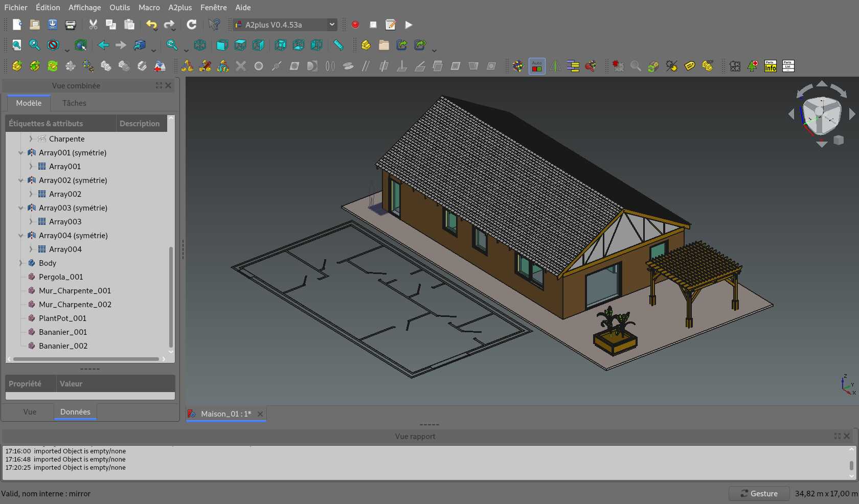859x504 pixels.
Task: Expand the Body tree item
Action: 21,263
